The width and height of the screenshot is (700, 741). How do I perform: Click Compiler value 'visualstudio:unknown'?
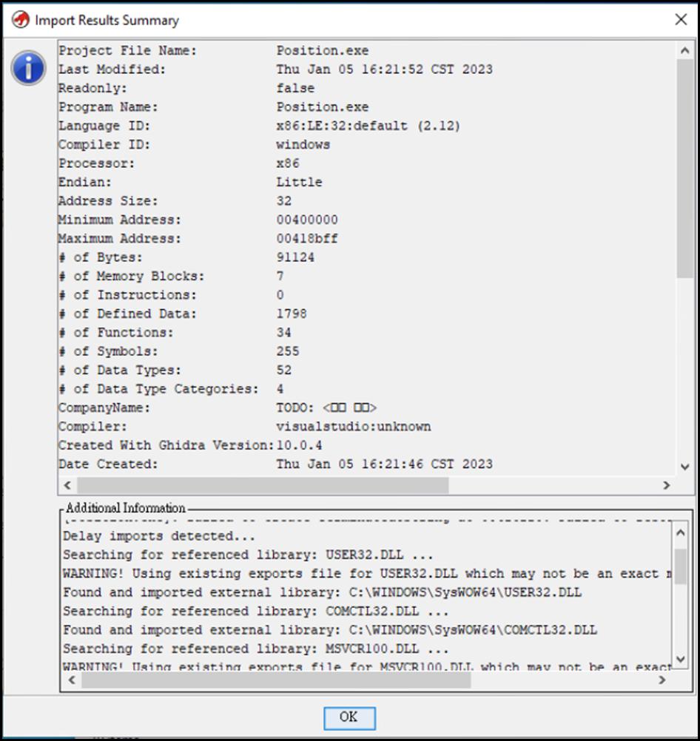pyautogui.click(x=353, y=426)
